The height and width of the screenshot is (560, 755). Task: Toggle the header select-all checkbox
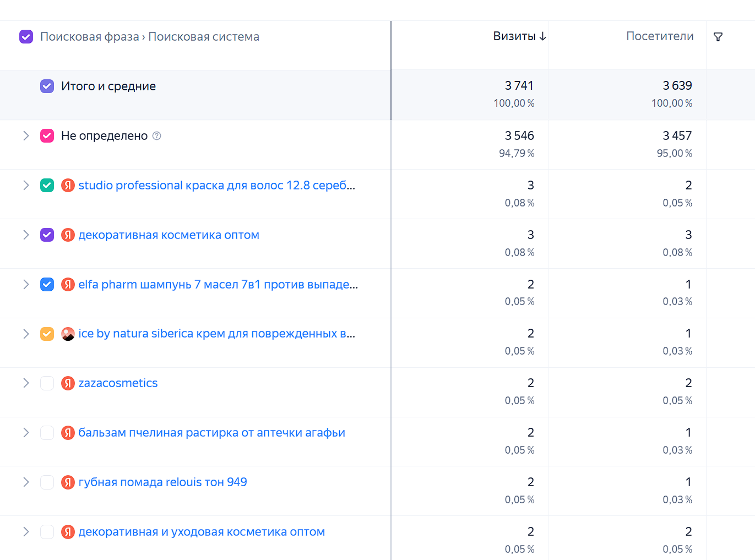(26, 37)
